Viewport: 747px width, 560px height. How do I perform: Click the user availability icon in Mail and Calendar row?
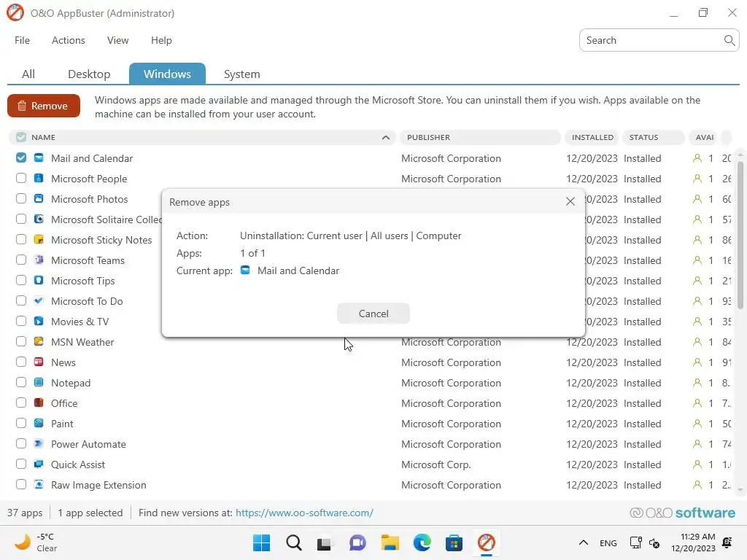click(697, 158)
